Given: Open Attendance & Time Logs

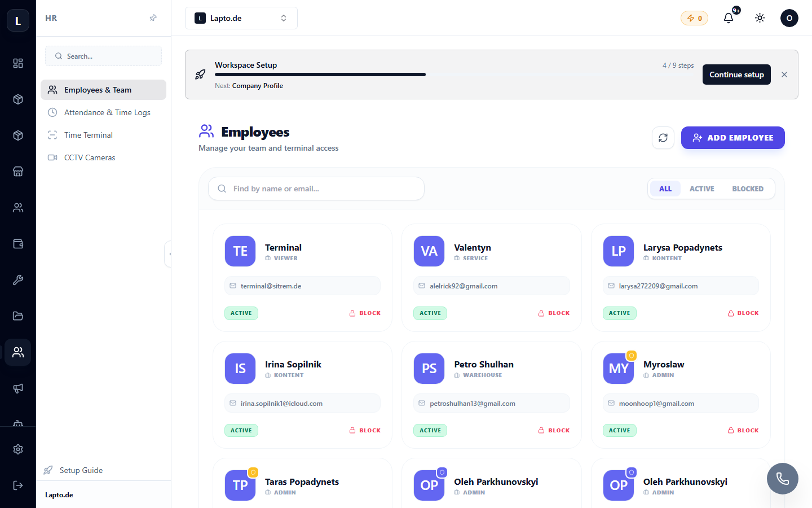Looking at the screenshot, I should pyautogui.click(x=103, y=112).
